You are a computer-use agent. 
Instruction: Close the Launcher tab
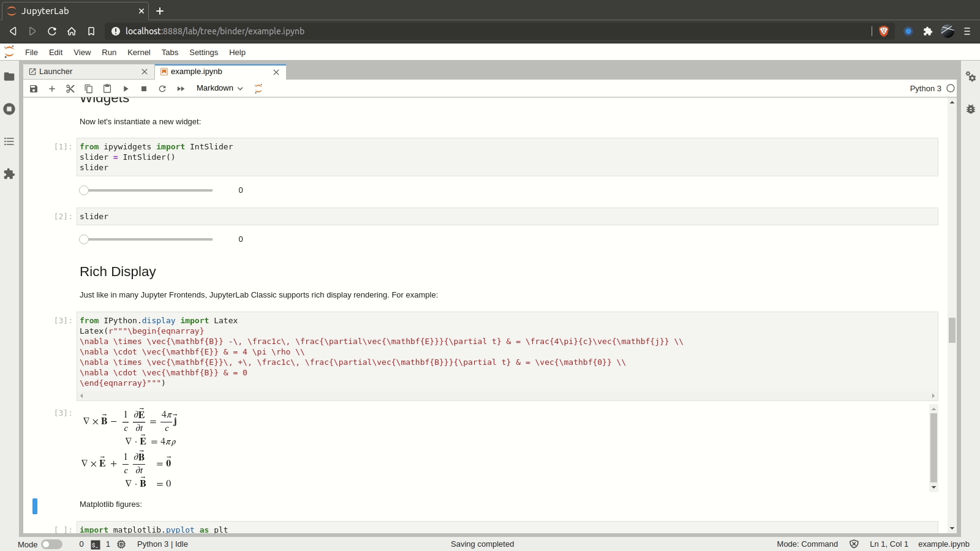pos(145,72)
